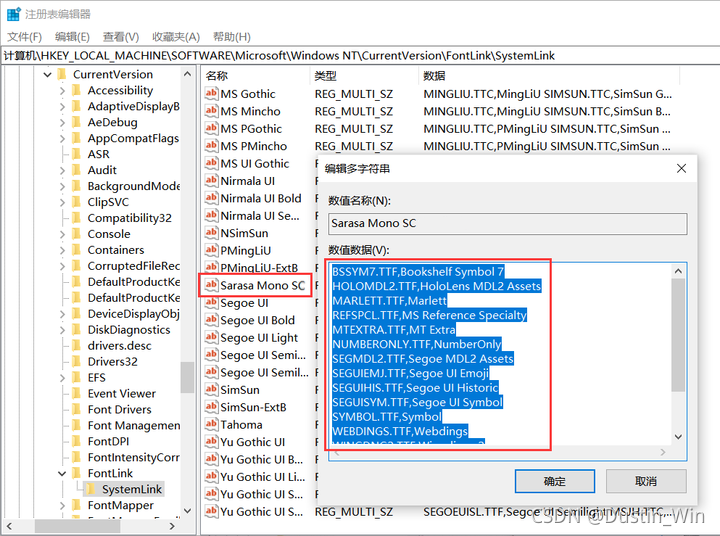
Task: Open the 帮助(H) menu
Action: 232,37
